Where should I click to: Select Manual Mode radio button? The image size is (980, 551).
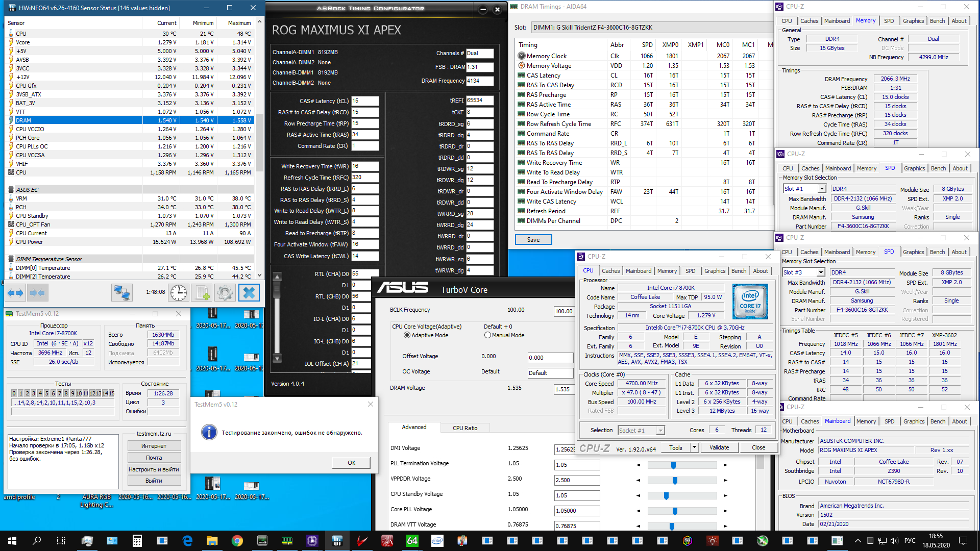click(x=487, y=335)
